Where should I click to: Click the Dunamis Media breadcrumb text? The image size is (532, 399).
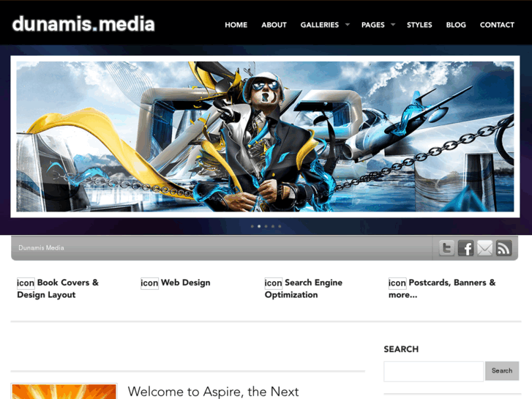[x=41, y=248]
